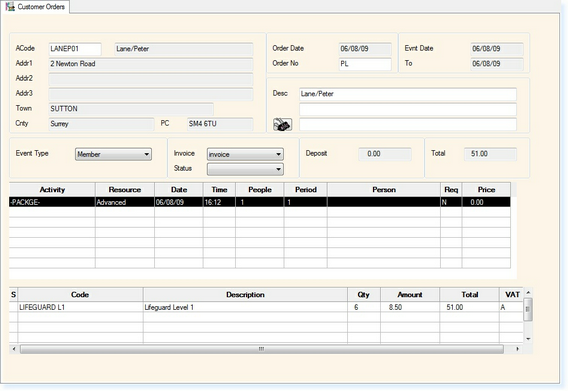Click the Qty cell showing 6
568x391 pixels.
pyautogui.click(x=364, y=307)
